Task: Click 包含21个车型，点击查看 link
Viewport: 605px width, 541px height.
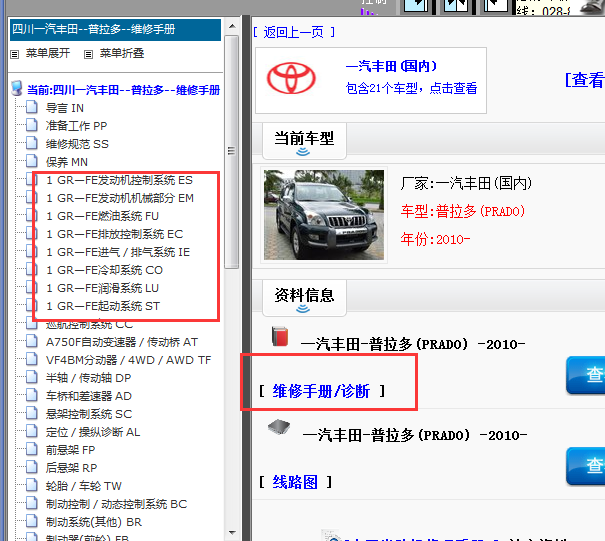Action: point(411,88)
